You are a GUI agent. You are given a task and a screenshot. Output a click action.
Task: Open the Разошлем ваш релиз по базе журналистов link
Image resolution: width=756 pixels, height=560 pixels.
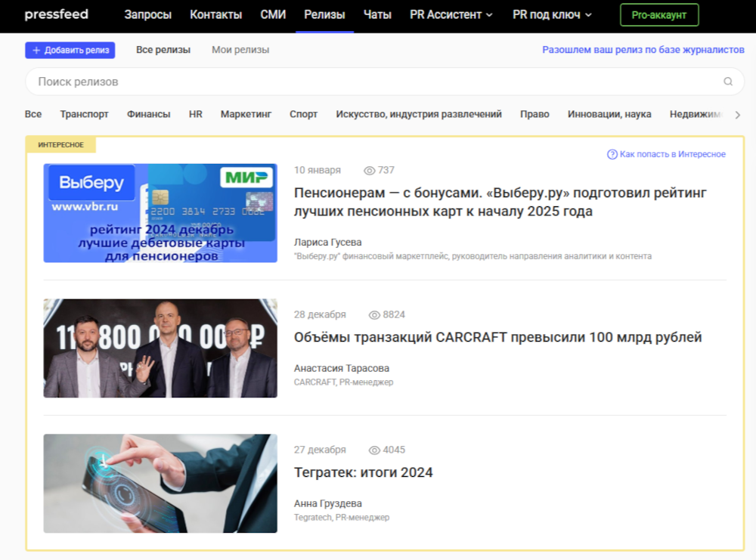[x=643, y=50]
